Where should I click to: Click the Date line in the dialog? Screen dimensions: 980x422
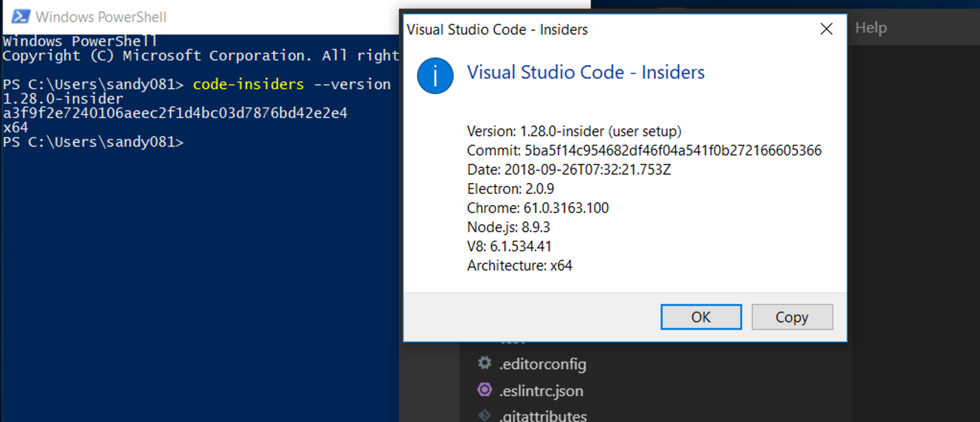tap(569, 170)
